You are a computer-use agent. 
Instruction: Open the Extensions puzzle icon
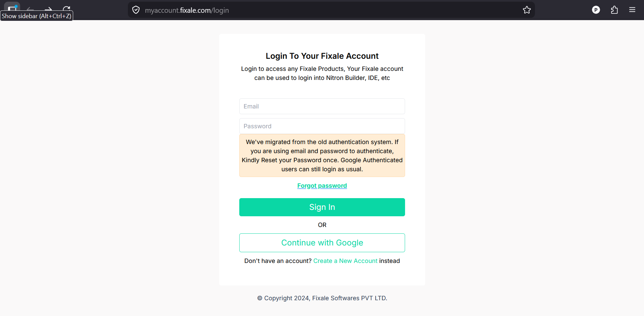[614, 10]
